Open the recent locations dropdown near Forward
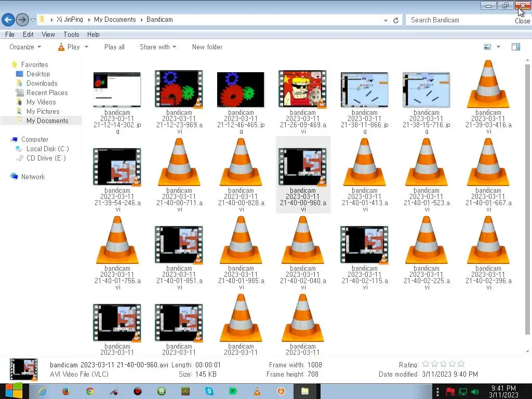Screen dimensions: 532x399 tap(33, 20)
